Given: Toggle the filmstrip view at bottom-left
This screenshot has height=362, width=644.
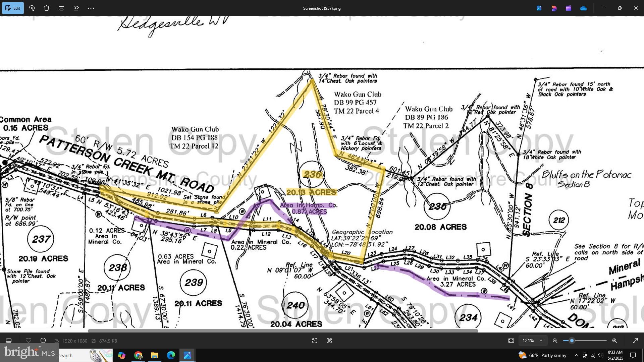Looking at the screenshot, I should click(x=9, y=341).
